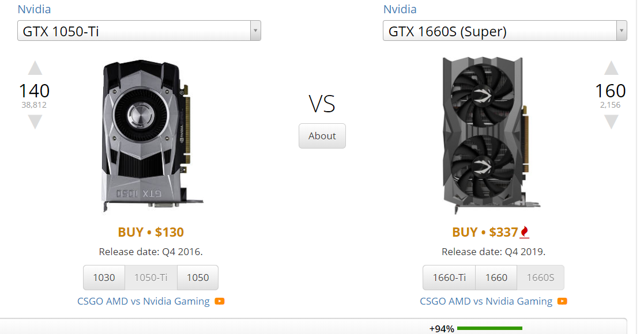This screenshot has height=334, width=644.
Task: Click the green +94% comparison bar
Action: (489, 328)
